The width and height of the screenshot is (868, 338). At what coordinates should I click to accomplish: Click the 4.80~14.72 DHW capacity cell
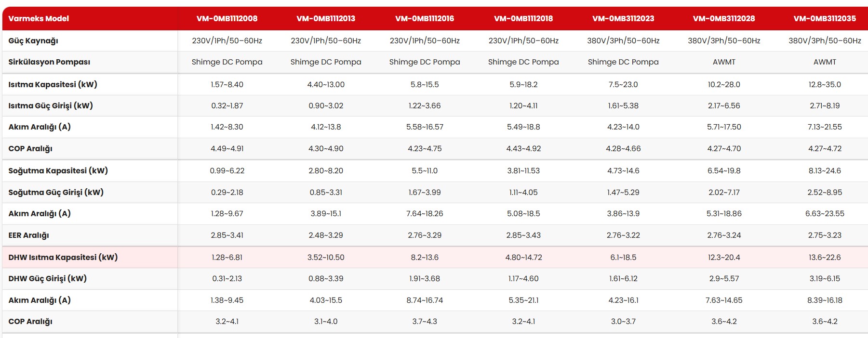(523, 258)
